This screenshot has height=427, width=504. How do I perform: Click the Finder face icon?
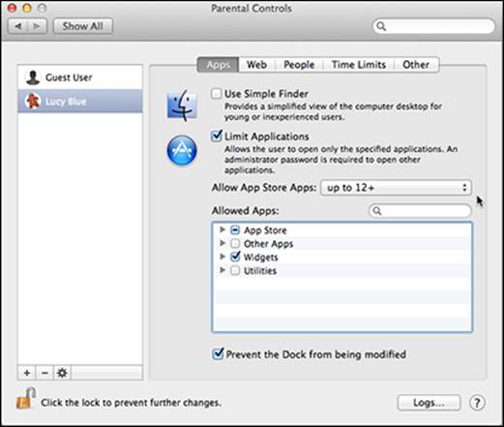click(182, 106)
